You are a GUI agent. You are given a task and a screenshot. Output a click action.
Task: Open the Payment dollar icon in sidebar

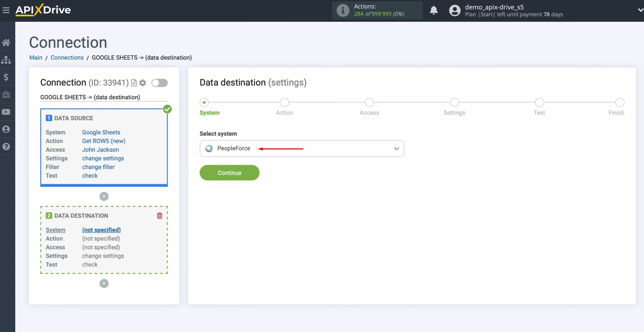point(6,77)
